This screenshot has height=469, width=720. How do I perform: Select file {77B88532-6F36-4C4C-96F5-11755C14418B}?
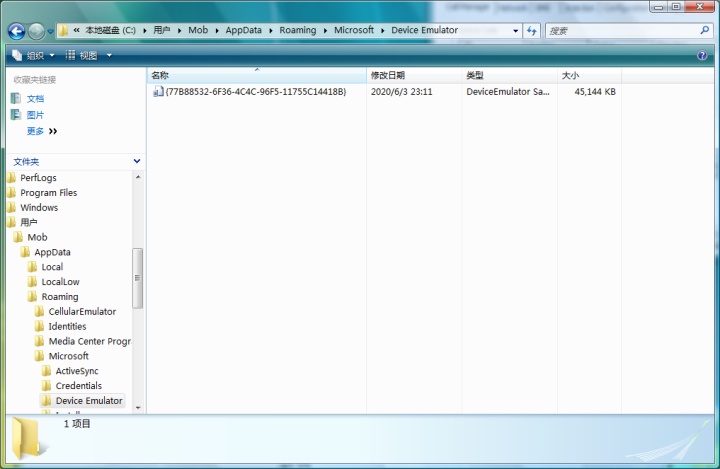click(255, 92)
